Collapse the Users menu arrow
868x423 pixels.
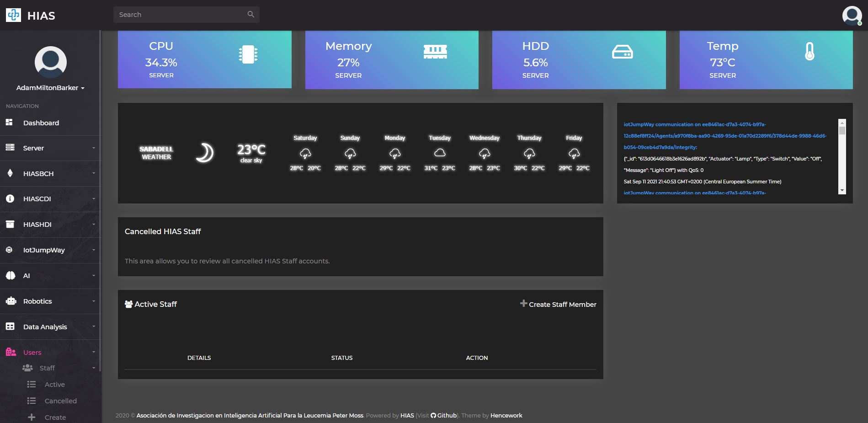(x=94, y=352)
